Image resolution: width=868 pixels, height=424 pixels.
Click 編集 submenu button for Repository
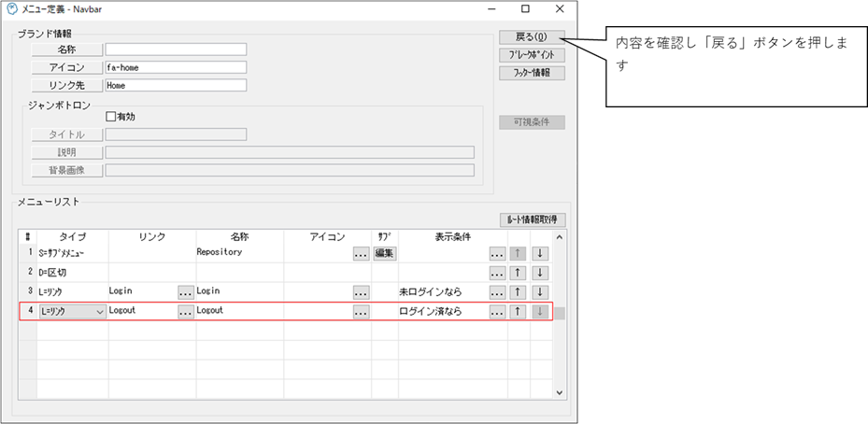click(x=385, y=253)
